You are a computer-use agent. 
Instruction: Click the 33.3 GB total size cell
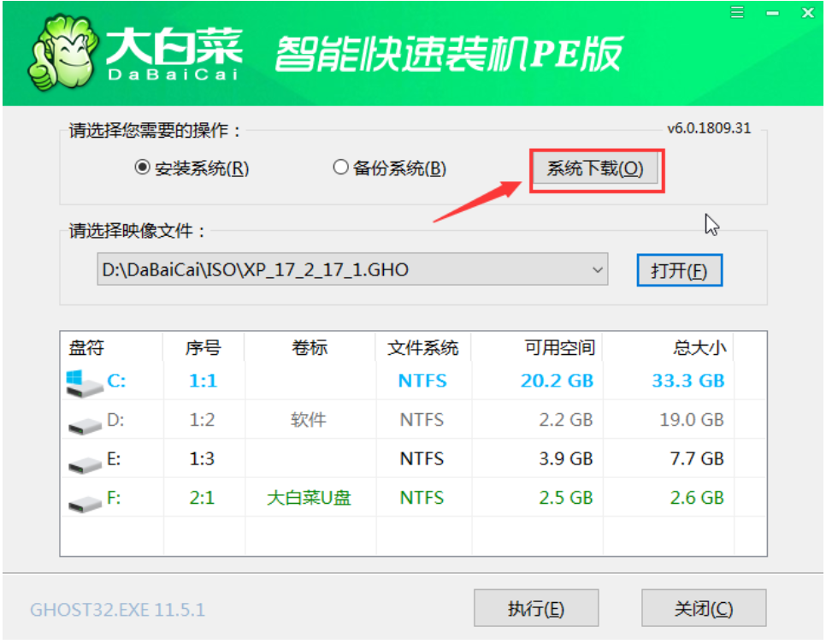point(688,381)
